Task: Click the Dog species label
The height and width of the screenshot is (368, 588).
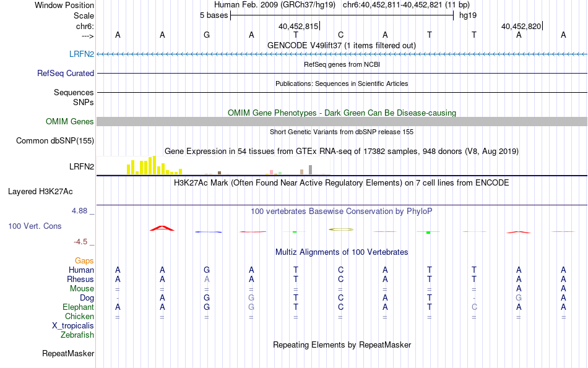Action: [87, 298]
